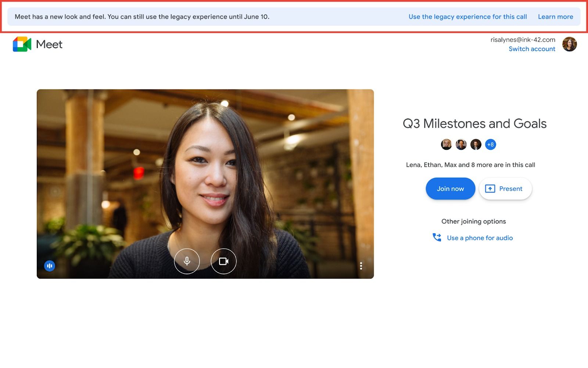The width and height of the screenshot is (588, 368).
Task: Mute the microphone
Action: [x=187, y=261]
